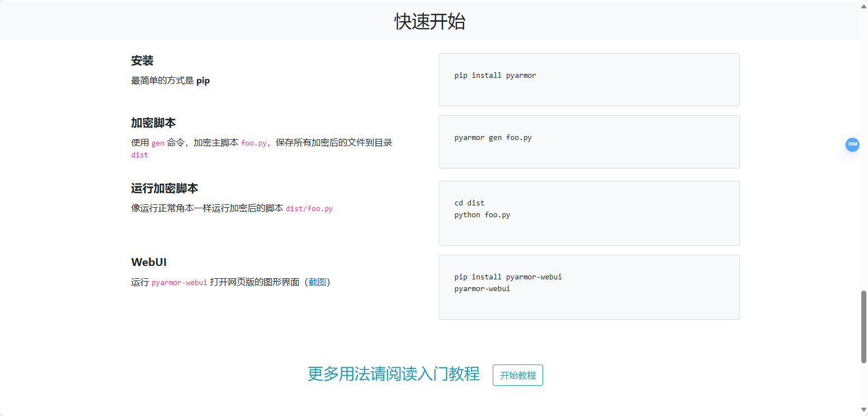Click the scrollbar up arrow

pos(864,4)
